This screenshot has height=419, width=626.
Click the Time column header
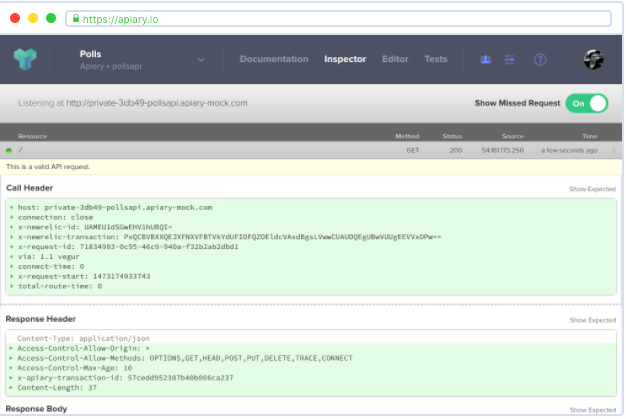click(590, 136)
